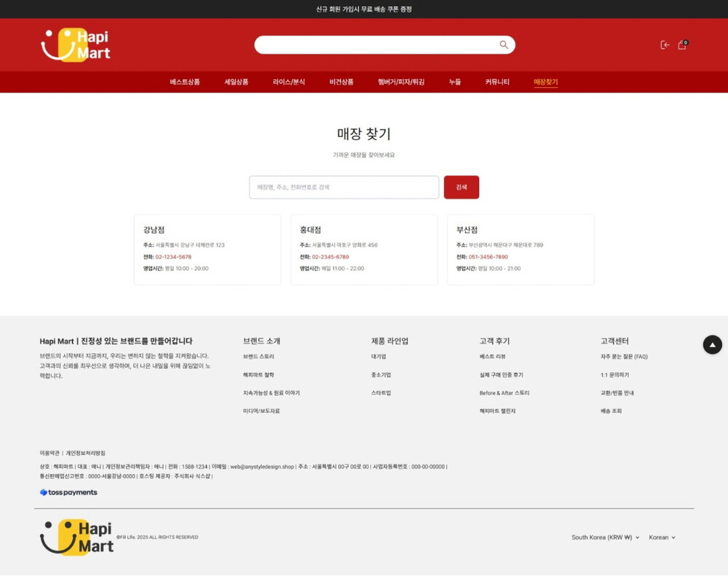Image resolution: width=728 pixels, height=576 pixels.
Task: Click the Hapi Mart footer logo
Action: [77, 537]
